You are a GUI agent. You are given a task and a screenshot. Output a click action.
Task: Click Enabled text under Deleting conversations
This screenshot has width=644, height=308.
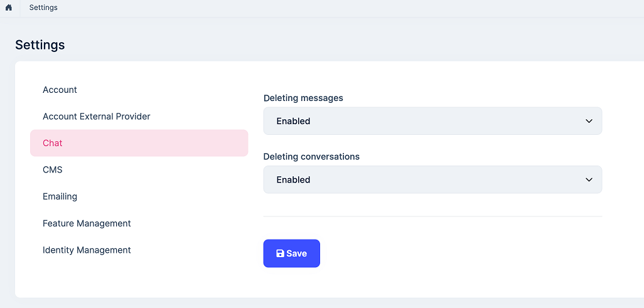293,179
